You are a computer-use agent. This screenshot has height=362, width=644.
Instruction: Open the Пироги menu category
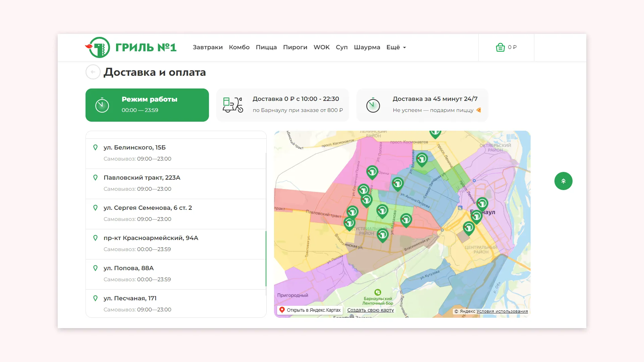[x=295, y=47]
